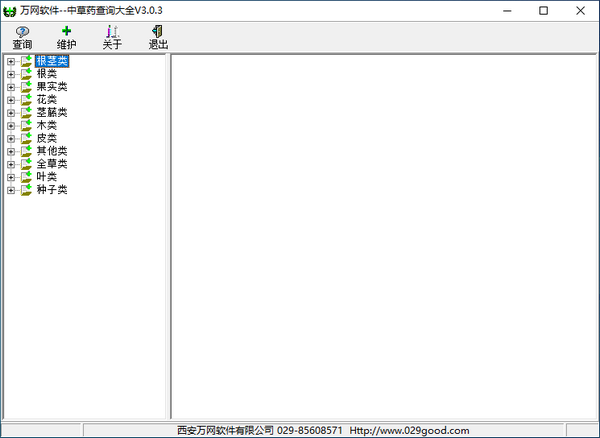Select the 花类 category label

(47, 100)
